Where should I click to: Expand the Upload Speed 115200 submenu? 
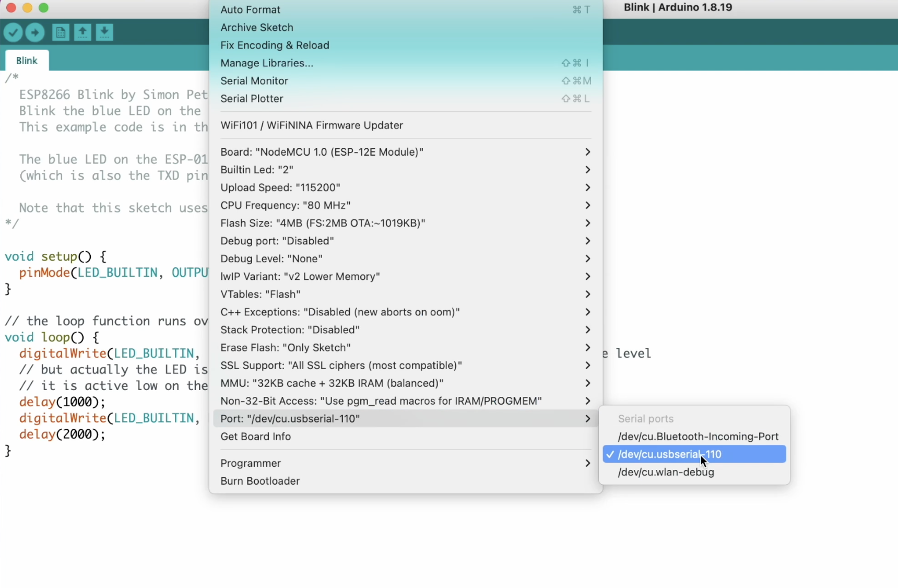[406, 187]
